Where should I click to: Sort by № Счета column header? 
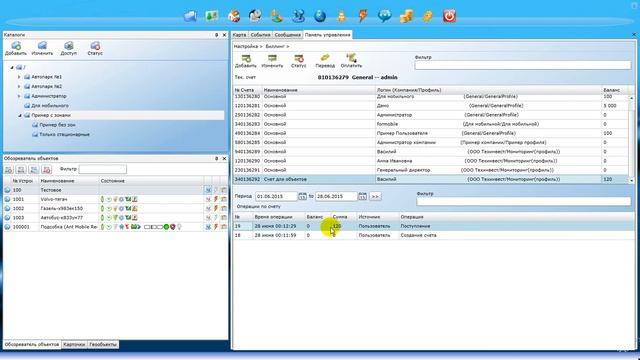(244, 90)
